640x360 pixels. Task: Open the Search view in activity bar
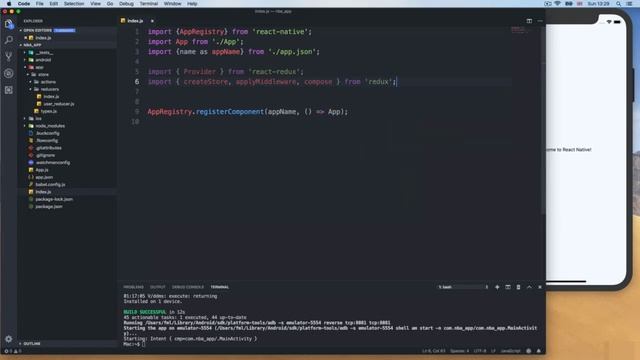(x=9, y=40)
